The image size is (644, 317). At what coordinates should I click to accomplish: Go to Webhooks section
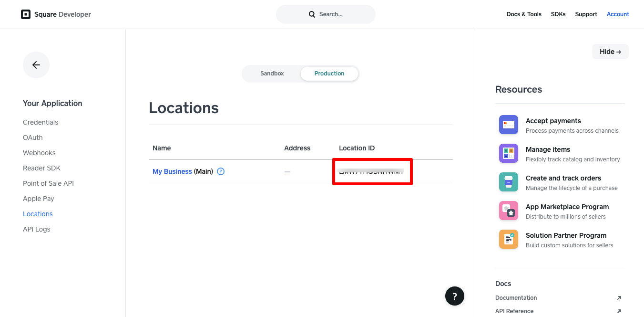point(39,153)
